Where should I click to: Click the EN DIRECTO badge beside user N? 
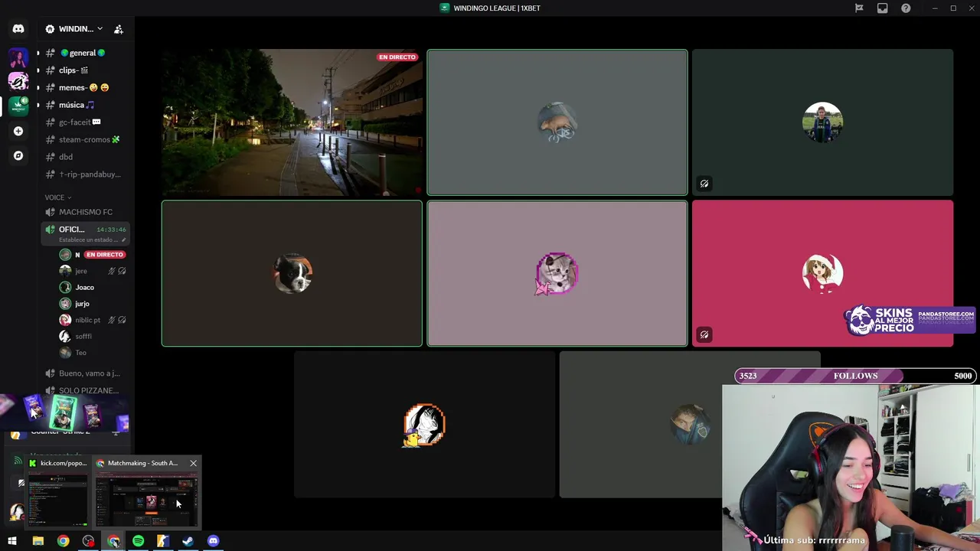point(104,255)
